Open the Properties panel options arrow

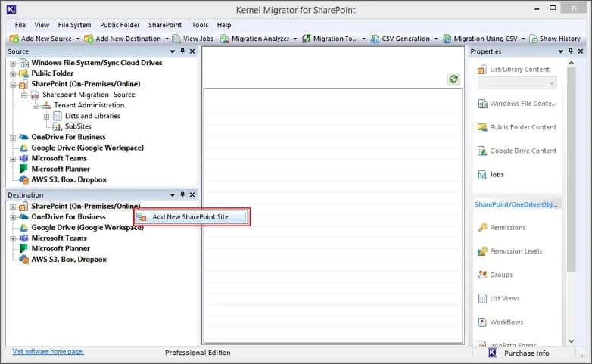click(x=561, y=51)
